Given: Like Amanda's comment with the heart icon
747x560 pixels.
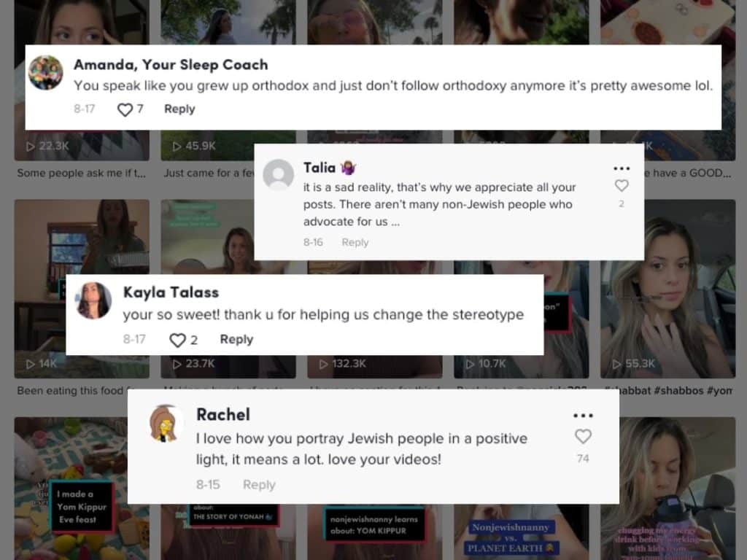Looking at the screenshot, I should coord(125,109).
